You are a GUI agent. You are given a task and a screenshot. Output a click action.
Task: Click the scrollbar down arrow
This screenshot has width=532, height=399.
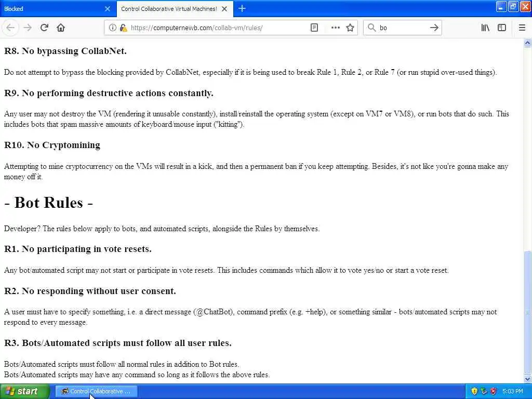(x=527, y=379)
